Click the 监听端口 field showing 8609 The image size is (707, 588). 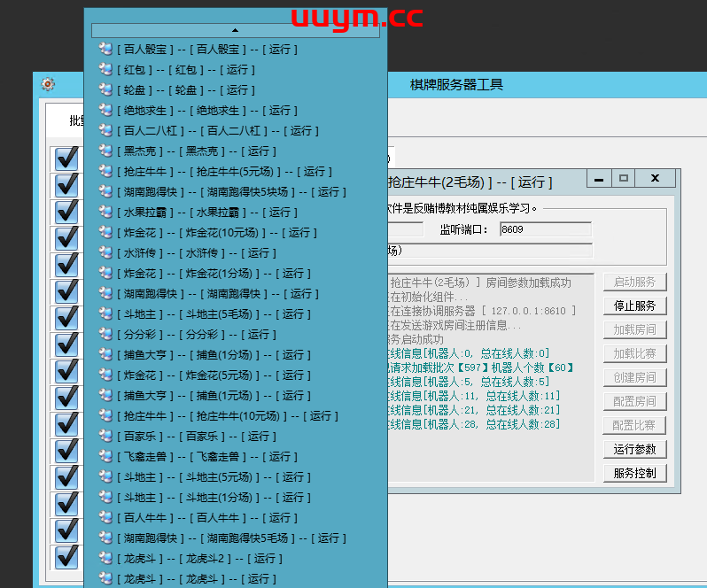(x=544, y=229)
